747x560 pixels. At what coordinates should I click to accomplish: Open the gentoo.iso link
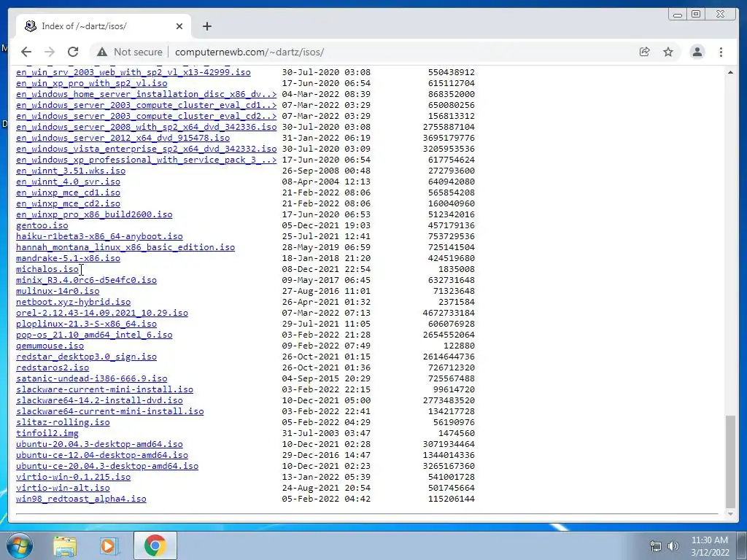[42, 225]
